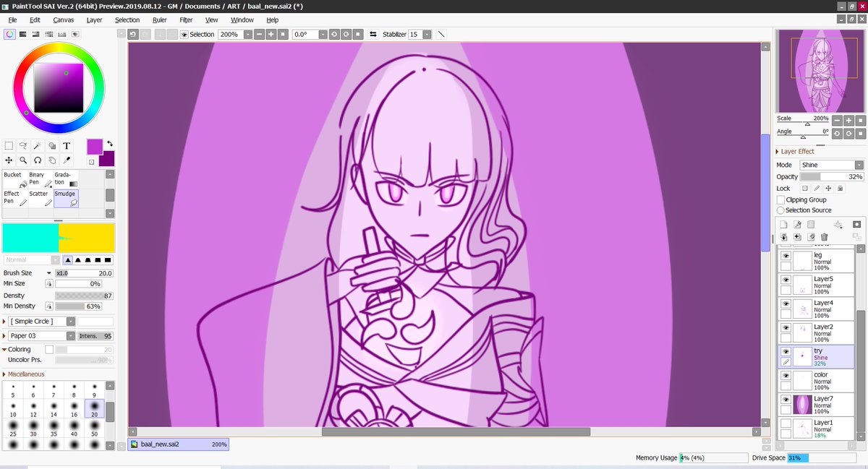
Task: Hide the color layer
Action: [x=786, y=376]
